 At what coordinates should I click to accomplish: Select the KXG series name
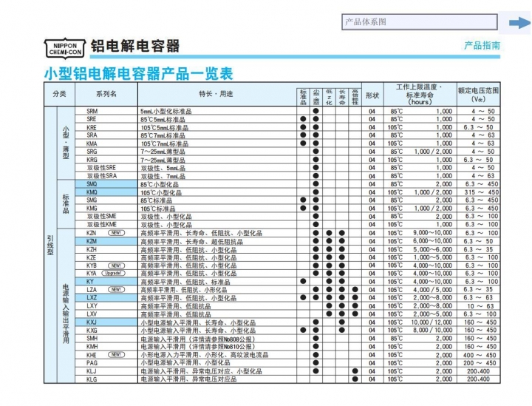pyautogui.click(x=92, y=331)
